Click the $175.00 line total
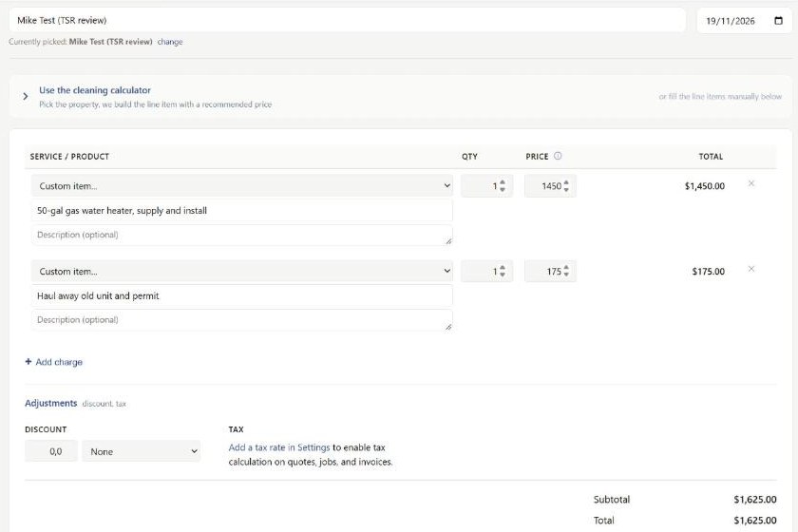Image resolution: width=798 pixels, height=532 pixels. point(708,272)
